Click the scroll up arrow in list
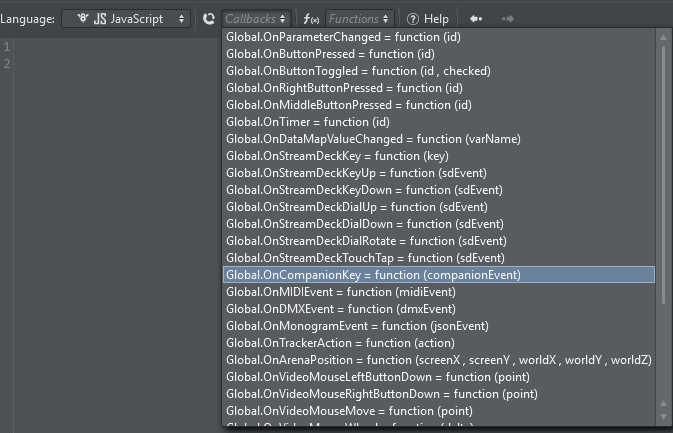Viewport: 673px width, 433px height. (x=664, y=37)
